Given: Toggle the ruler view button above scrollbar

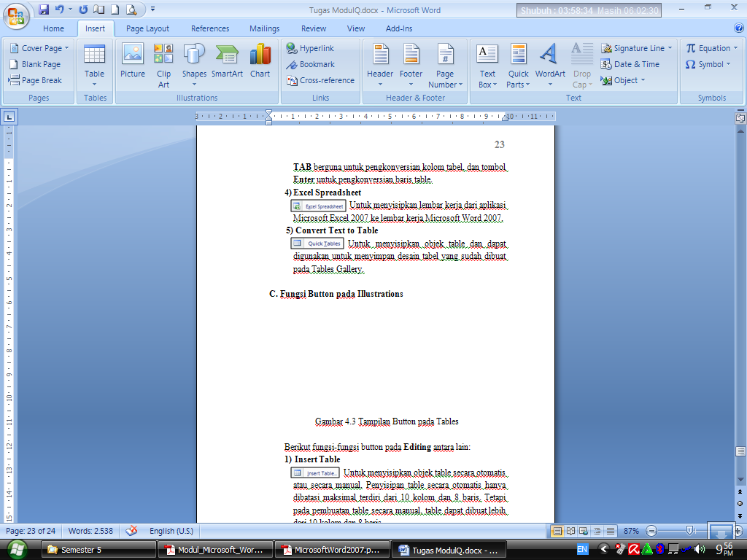Looking at the screenshot, I should click(x=740, y=117).
